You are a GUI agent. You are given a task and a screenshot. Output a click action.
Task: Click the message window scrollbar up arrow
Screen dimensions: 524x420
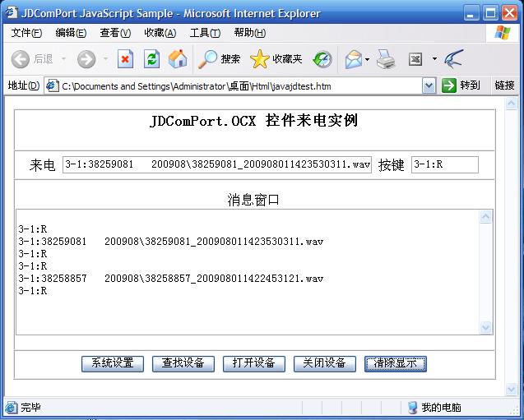coord(485,217)
